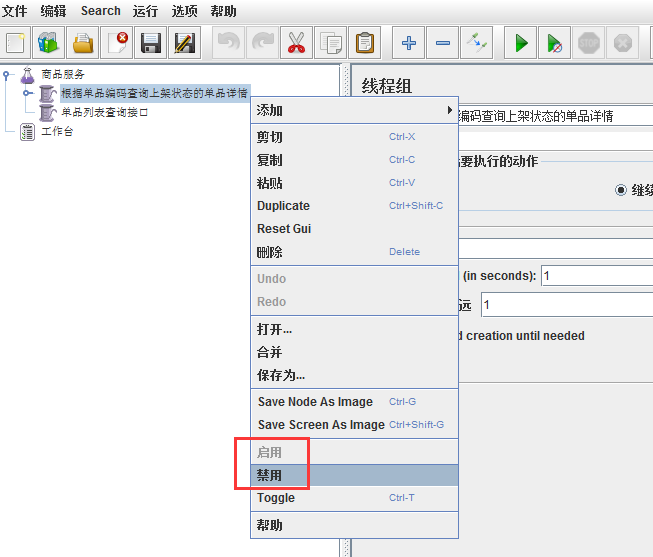Image resolution: width=653 pixels, height=557 pixels.
Task: Click the Expand All plus icon
Action: [408, 43]
